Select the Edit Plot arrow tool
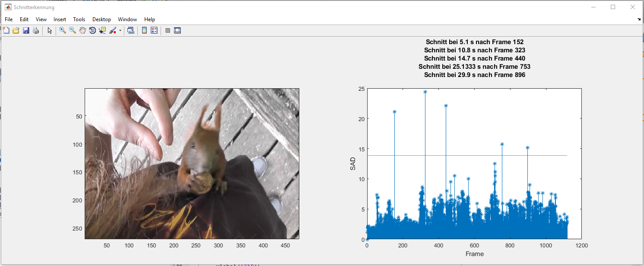The width and height of the screenshot is (644, 266). [50, 30]
